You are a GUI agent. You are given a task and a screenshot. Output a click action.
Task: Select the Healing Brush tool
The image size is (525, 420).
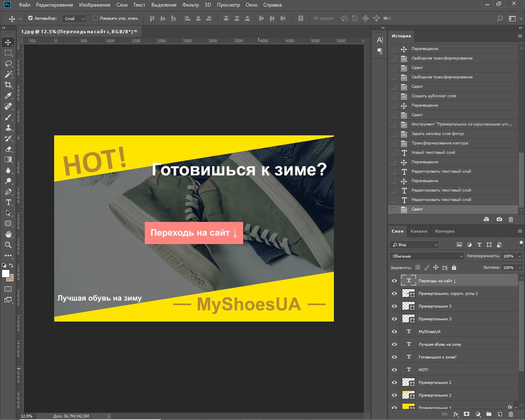pos(8,106)
